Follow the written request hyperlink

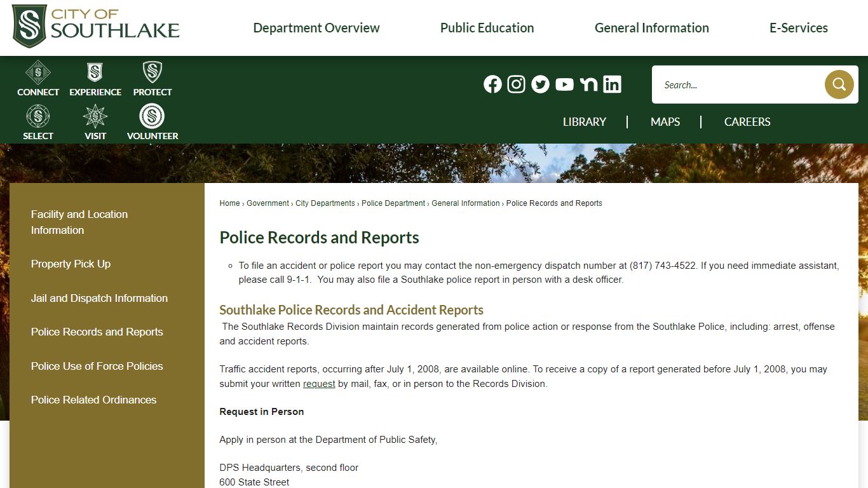(x=319, y=384)
